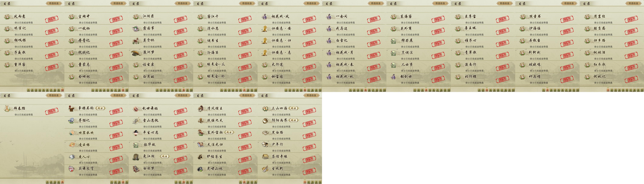Select the lizard icon next to 瀛洲梦

click(x=136, y=53)
